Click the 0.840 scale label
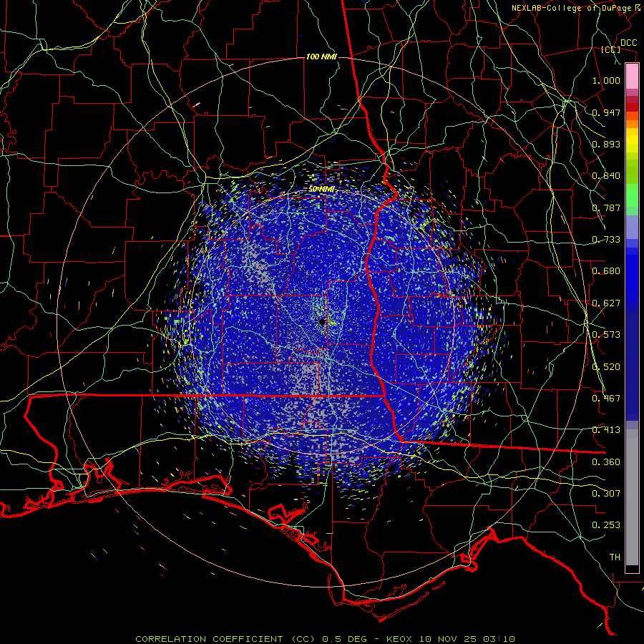Screen dimensions: 644x644 606,176
